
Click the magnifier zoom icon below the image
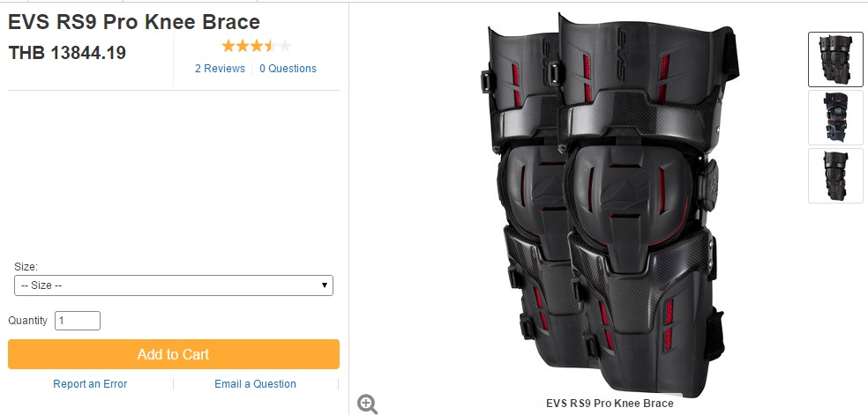(368, 404)
